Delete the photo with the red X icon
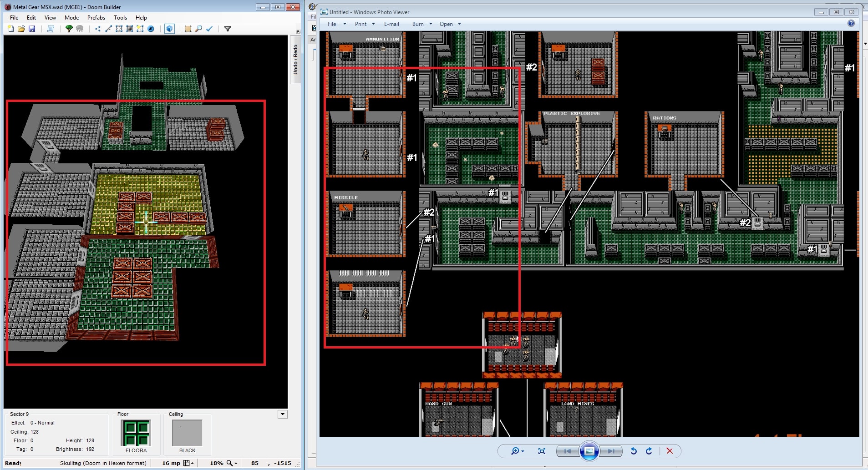Image resolution: width=868 pixels, height=470 pixels. tap(670, 451)
